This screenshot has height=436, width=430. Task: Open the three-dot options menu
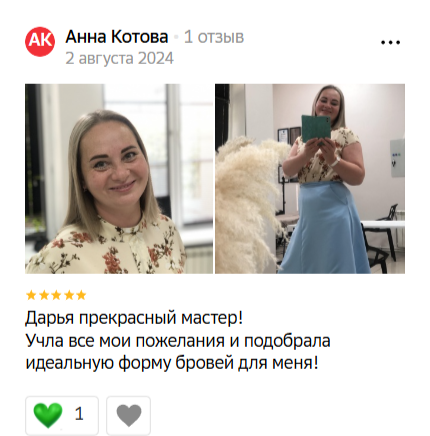click(390, 42)
